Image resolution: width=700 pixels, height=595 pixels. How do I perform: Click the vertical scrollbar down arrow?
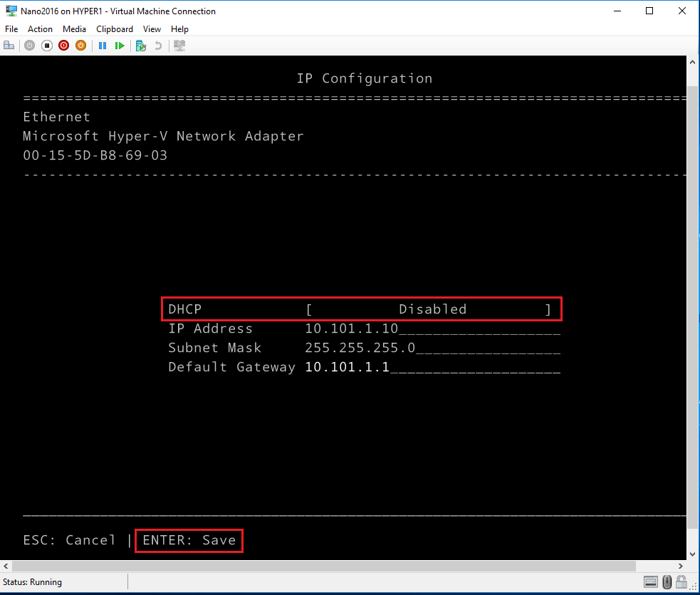pos(694,554)
